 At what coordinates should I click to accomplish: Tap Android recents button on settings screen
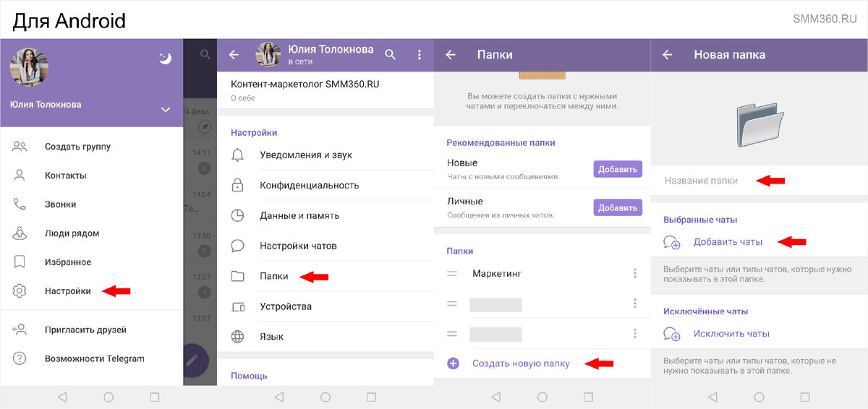[372, 397]
